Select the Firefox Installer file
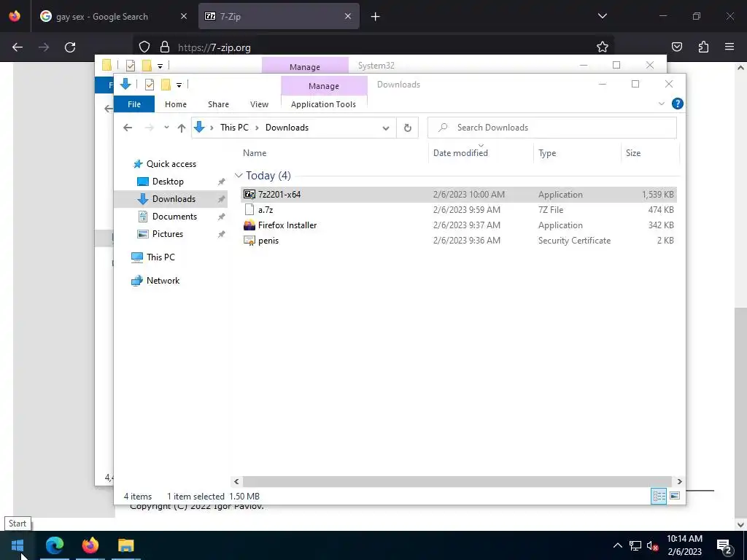The height and width of the screenshot is (560, 747). (x=458, y=225)
